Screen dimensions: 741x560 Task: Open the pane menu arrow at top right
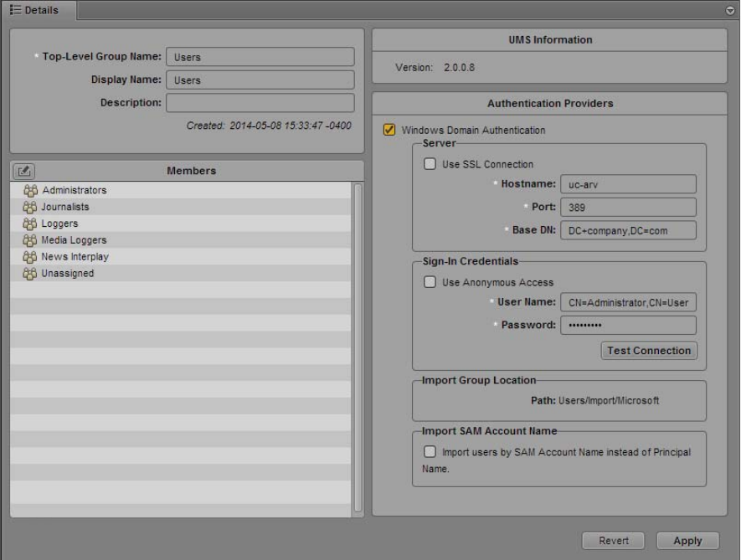729,10
